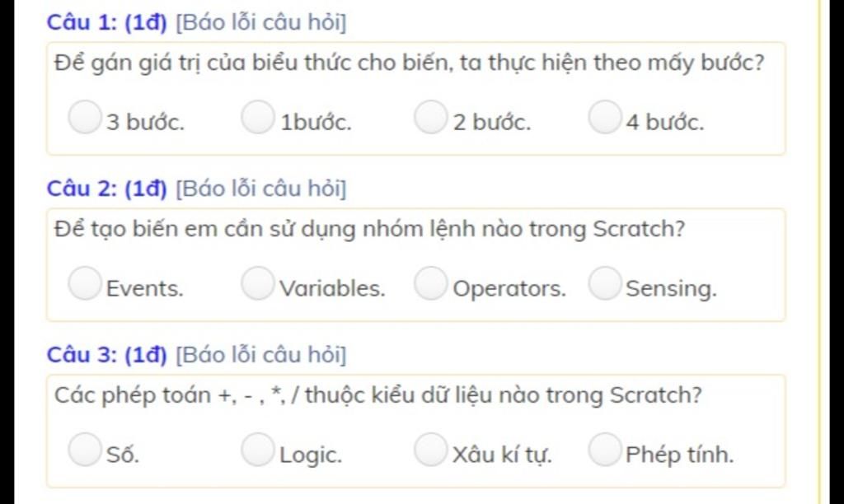This screenshot has width=844, height=504.
Task: Report an error for Câu 1
Action: (261, 22)
